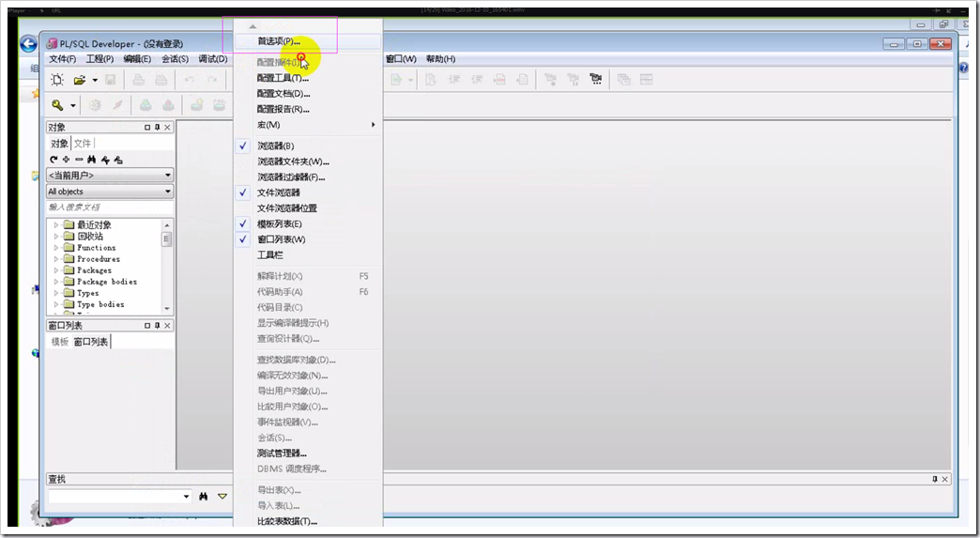Click the yellow key Log on icon
980x538 pixels.
click(x=57, y=105)
